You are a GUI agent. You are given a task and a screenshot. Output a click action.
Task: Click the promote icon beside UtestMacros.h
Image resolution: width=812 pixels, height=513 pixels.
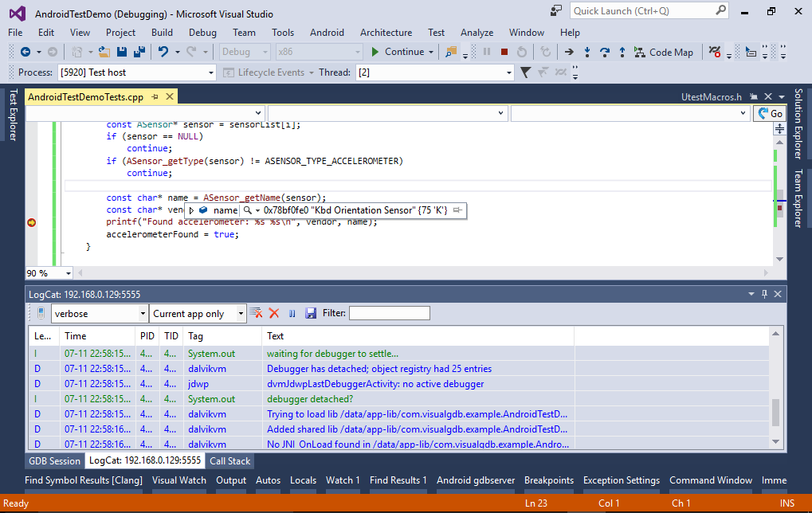tap(754, 96)
